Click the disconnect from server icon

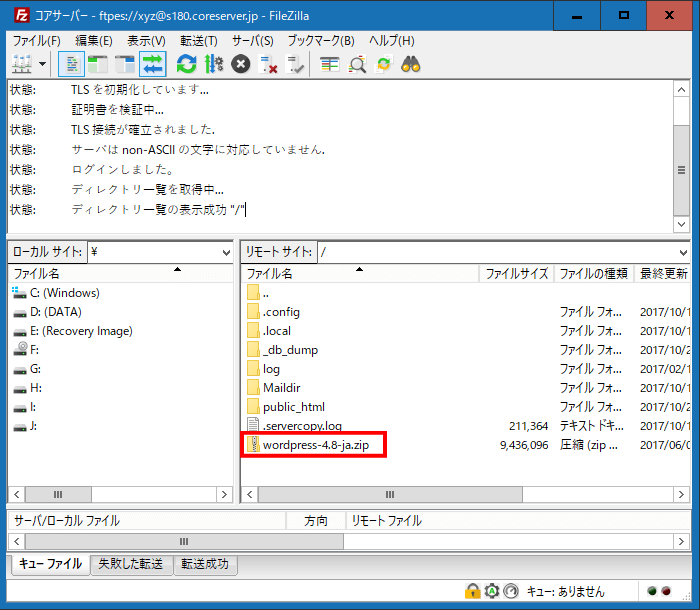coord(268,64)
